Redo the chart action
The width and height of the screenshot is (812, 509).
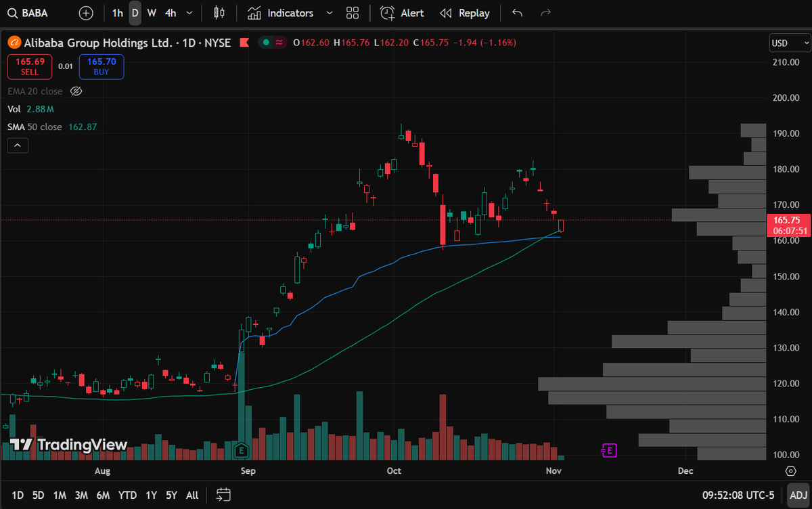click(x=546, y=13)
